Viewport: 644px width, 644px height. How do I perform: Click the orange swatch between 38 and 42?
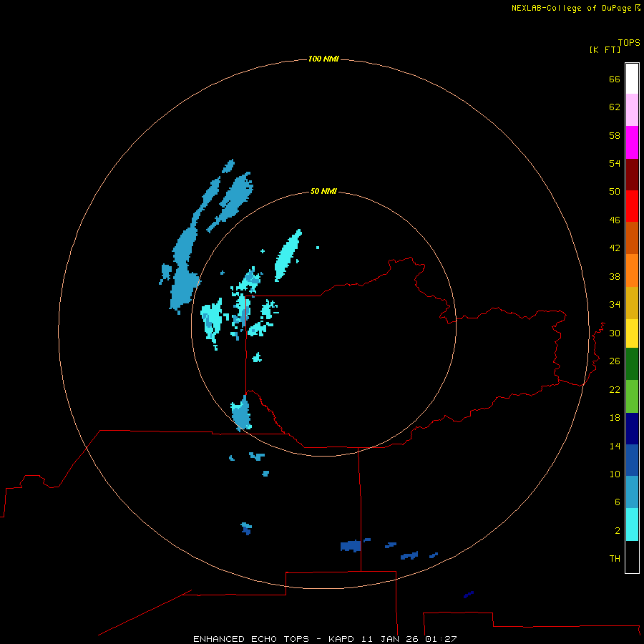pyautogui.click(x=632, y=270)
